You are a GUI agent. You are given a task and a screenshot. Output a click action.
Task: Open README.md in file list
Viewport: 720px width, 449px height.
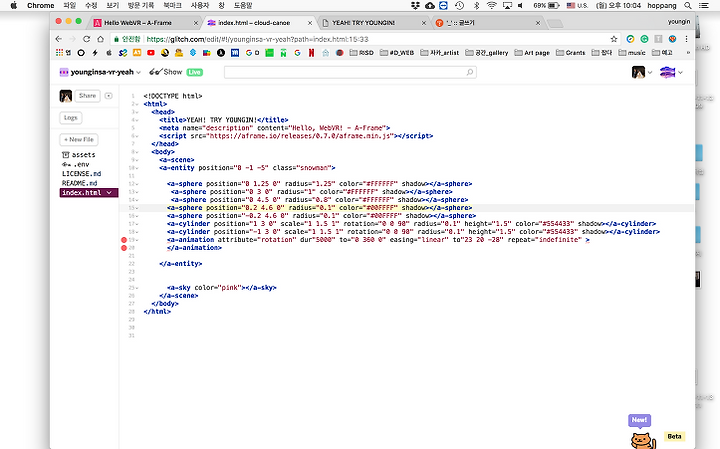coord(79,183)
